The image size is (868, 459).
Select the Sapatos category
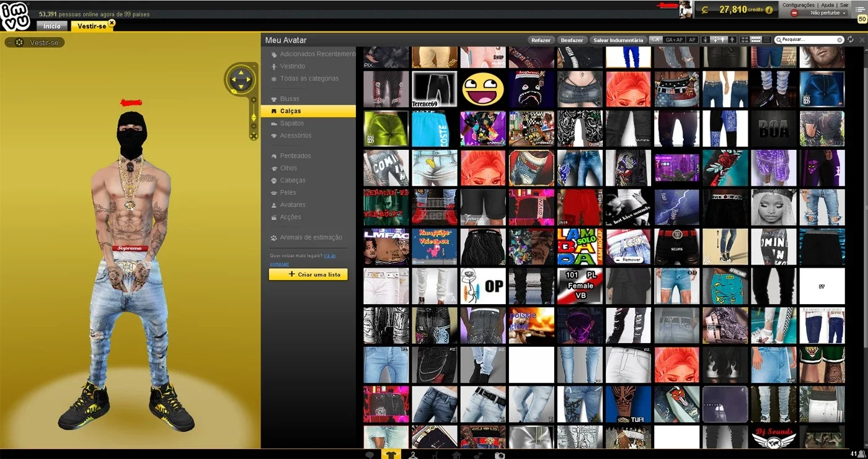[x=292, y=123]
